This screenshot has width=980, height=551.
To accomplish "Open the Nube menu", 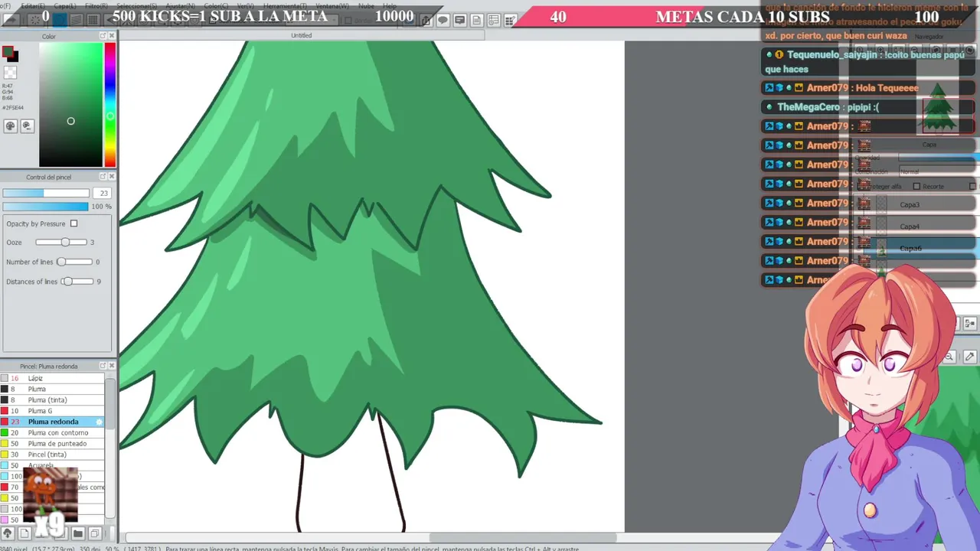I will click(x=366, y=5).
